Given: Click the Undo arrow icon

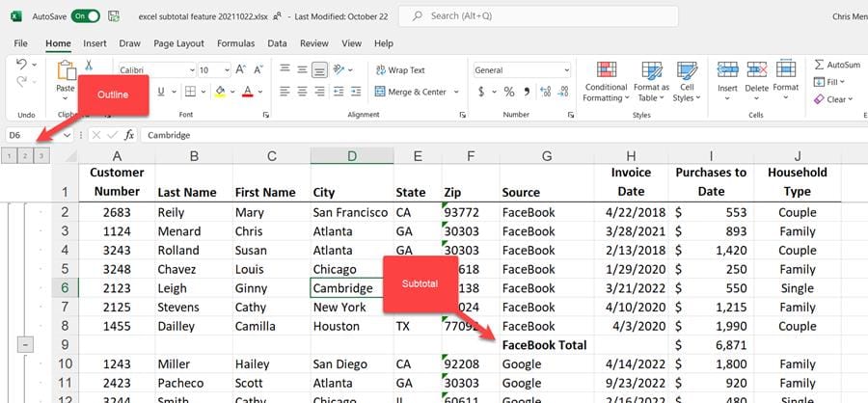Looking at the screenshot, I should tap(21, 64).
